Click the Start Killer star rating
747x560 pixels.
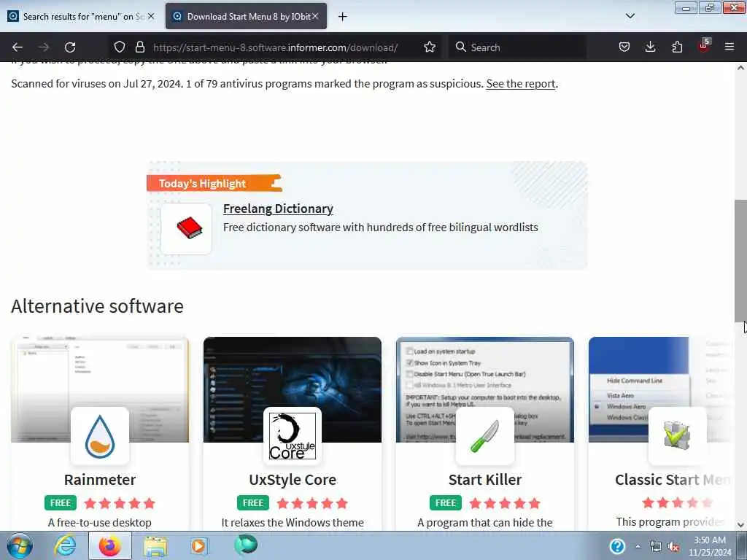tap(505, 503)
